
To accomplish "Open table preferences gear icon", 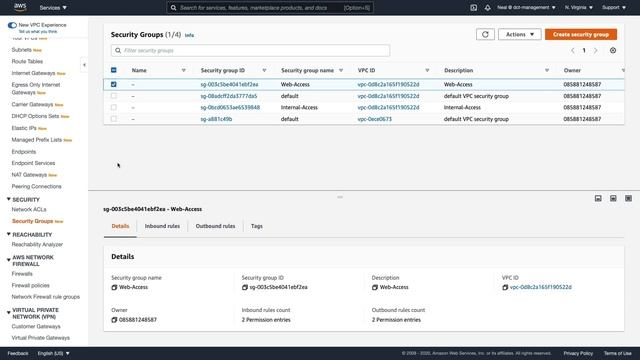I will click(613, 51).
